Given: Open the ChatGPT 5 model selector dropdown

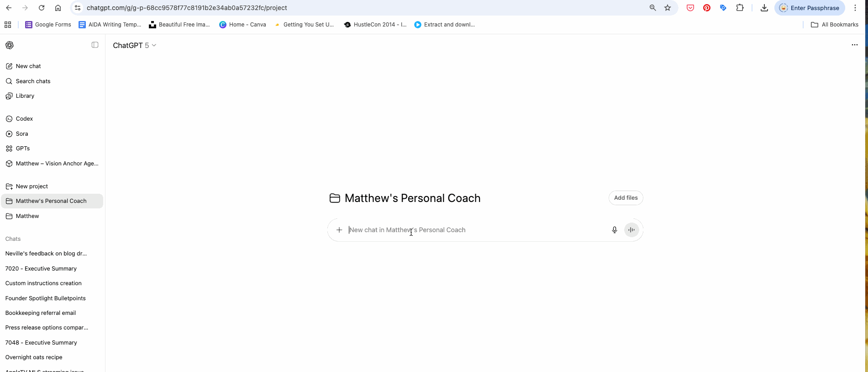Looking at the screenshot, I should tap(135, 45).
